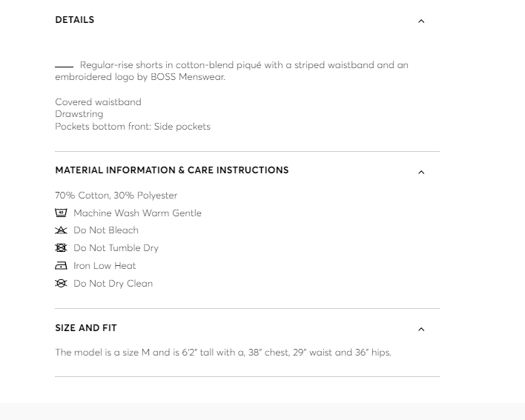Viewport: 525px width, 420px height.
Task: Click the Pockets bottom front detail line
Action: pos(133,127)
